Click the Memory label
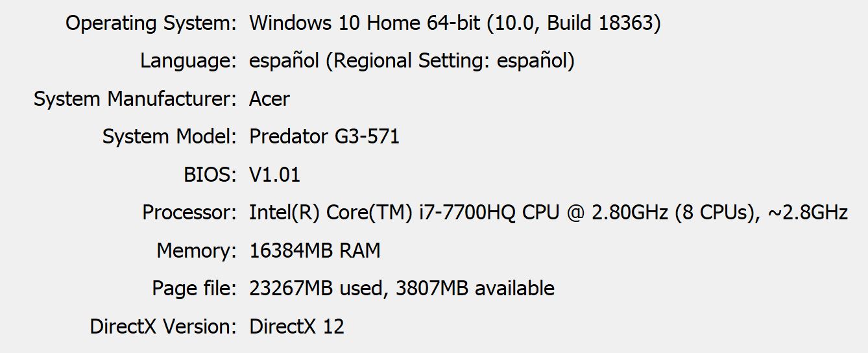The width and height of the screenshot is (868, 353). point(197,250)
